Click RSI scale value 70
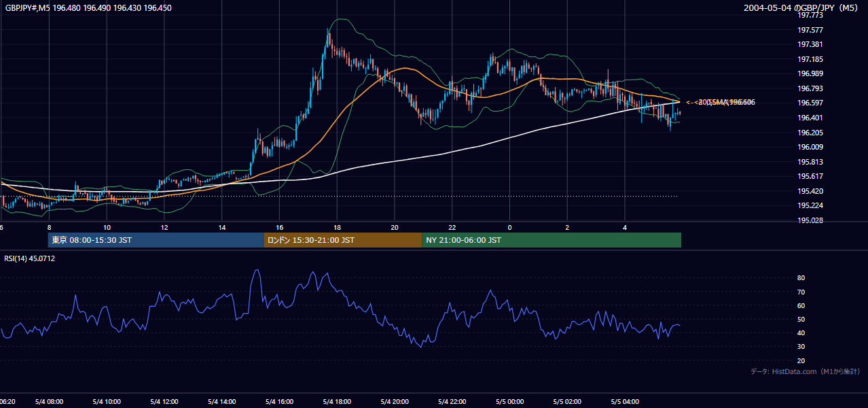The image size is (868, 408). [801, 292]
